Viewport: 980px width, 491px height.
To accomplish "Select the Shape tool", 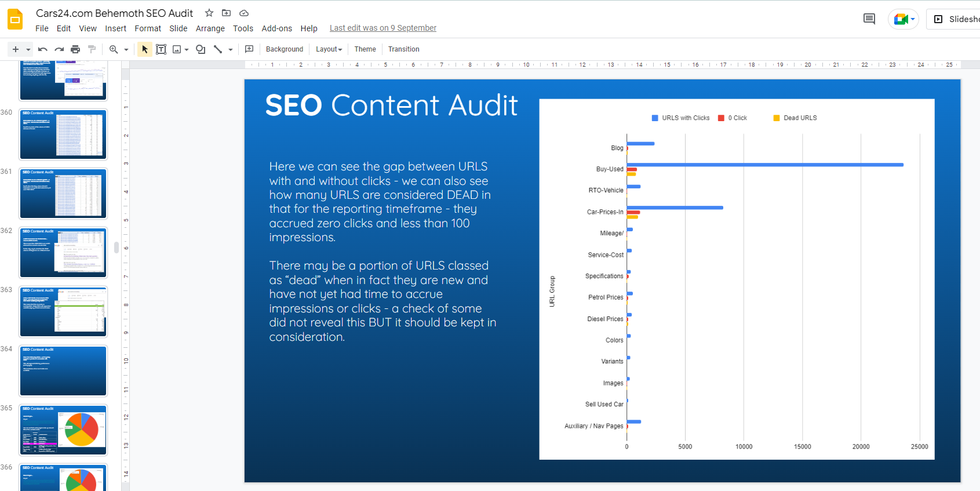I will (201, 49).
